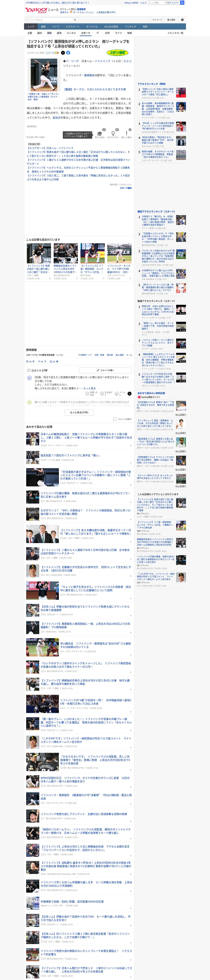
Task: Open the エンタメ category
Action: (x=71, y=33)
